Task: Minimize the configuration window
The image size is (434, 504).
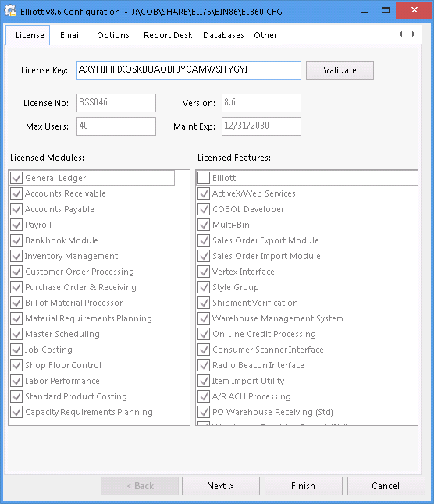Action: click(365, 10)
